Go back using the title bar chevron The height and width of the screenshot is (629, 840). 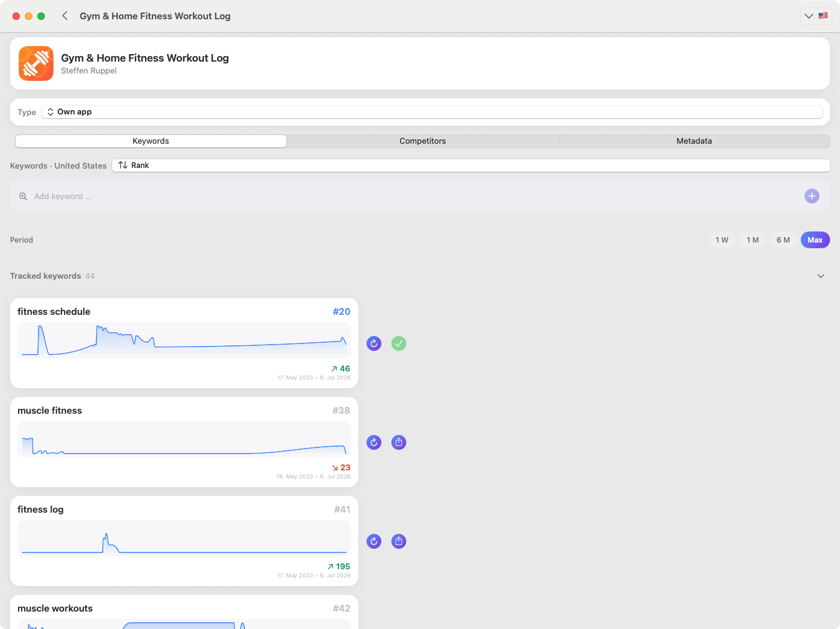click(x=65, y=16)
